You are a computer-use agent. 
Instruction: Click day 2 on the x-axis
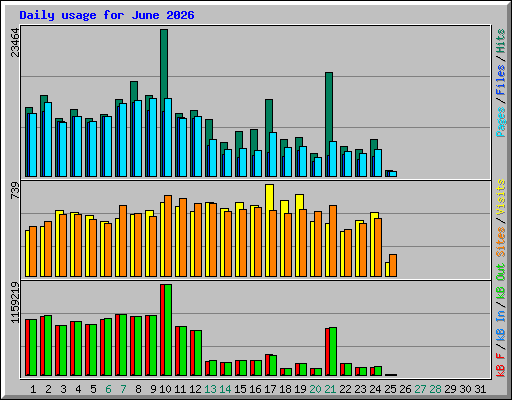[48, 389]
